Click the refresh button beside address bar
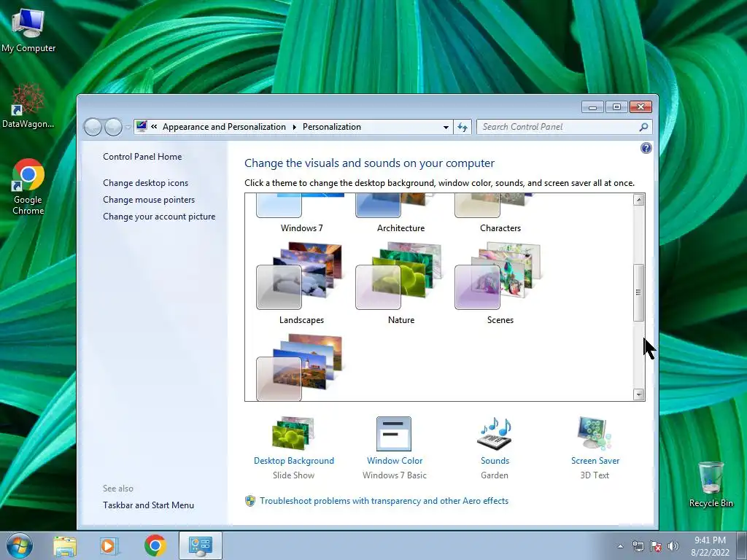The width and height of the screenshot is (747, 560). pos(462,127)
